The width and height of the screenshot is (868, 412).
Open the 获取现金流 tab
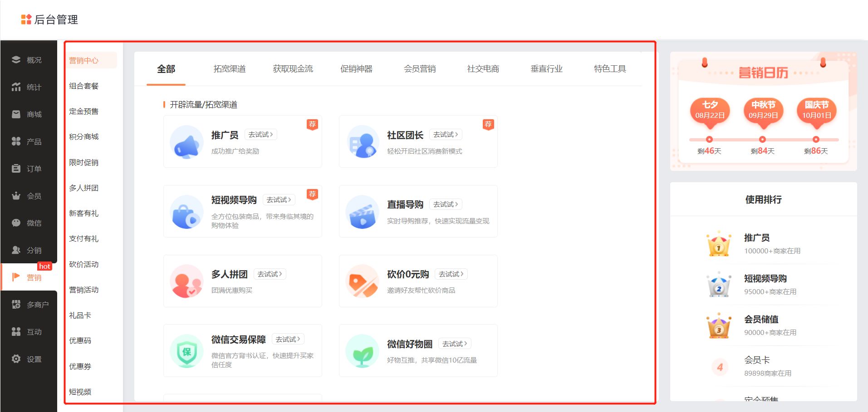[x=293, y=69]
